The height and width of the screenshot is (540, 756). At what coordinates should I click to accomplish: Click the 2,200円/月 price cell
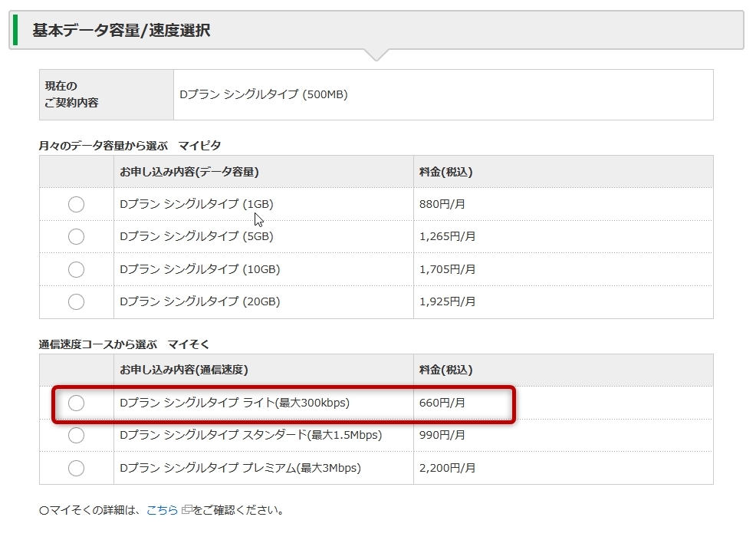pyautogui.click(x=448, y=468)
